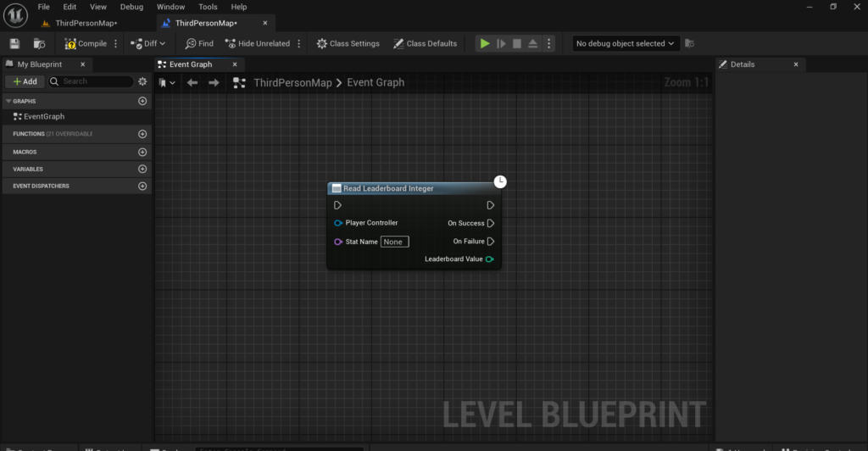Close the Event Graph tab
This screenshot has width=868, height=451.
coord(235,64)
